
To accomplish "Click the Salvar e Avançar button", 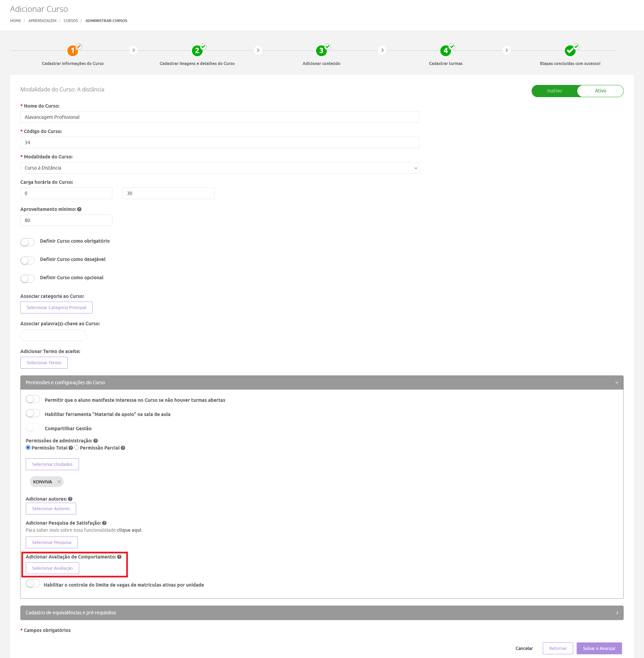I will [599, 648].
